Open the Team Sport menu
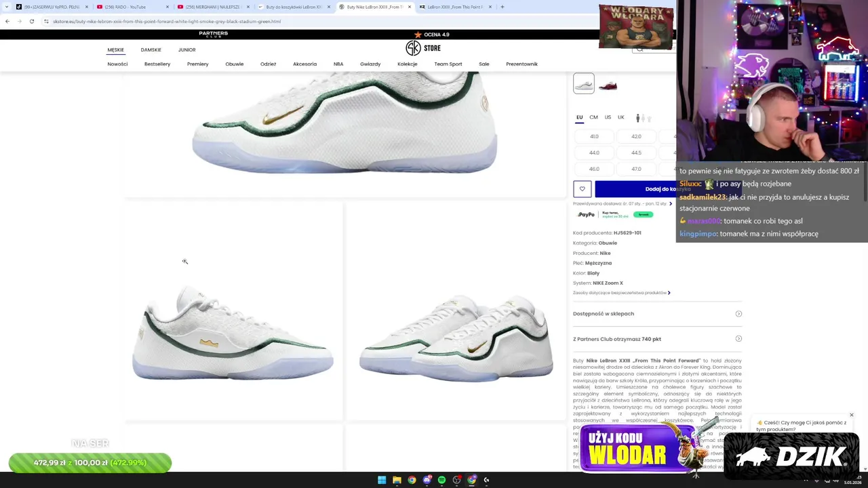868x488 pixels. (448, 64)
